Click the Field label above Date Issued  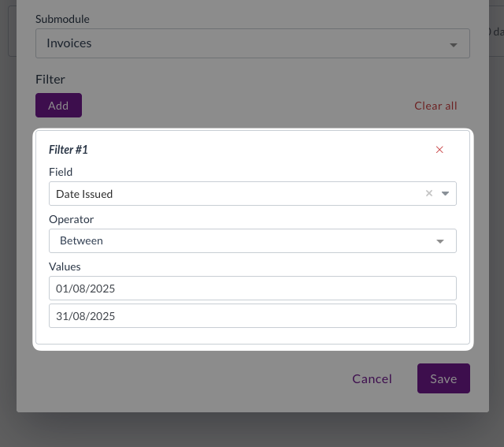tap(61, 172)
